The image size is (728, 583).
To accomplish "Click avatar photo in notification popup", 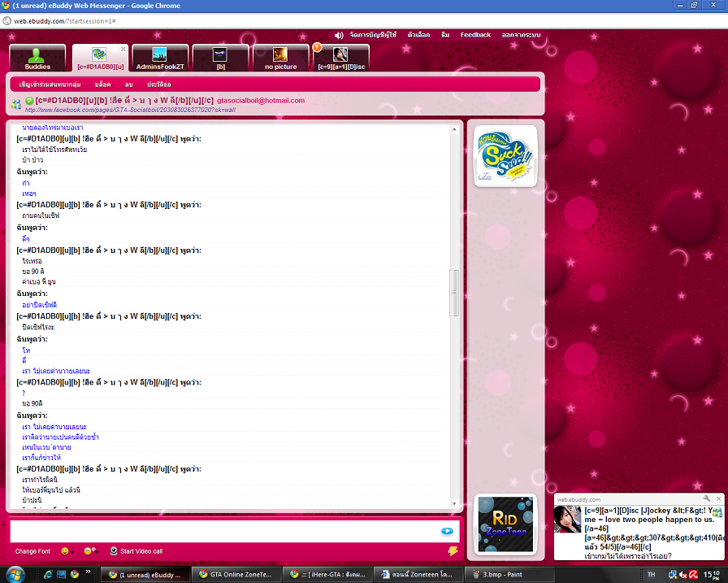I will [x=567, y=519].
